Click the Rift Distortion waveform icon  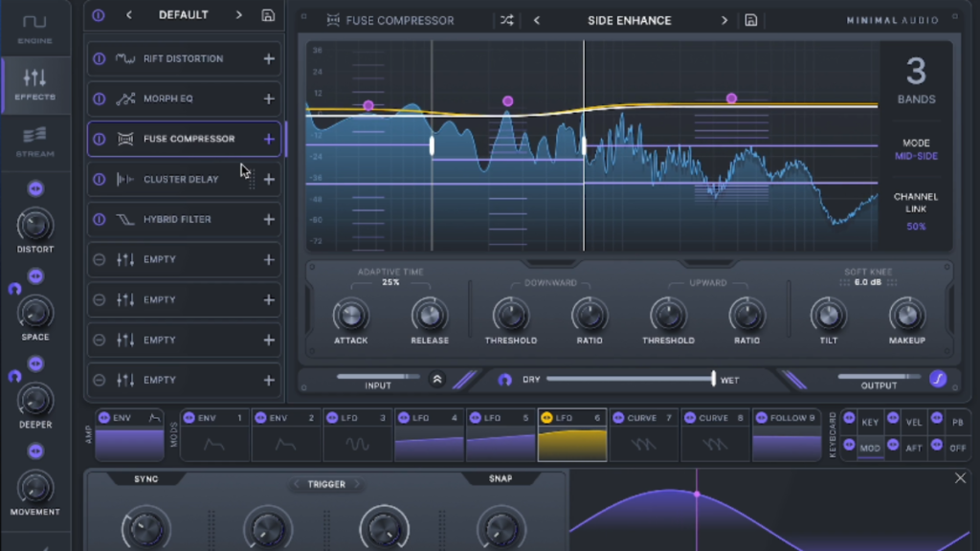[x=125, y=58]
